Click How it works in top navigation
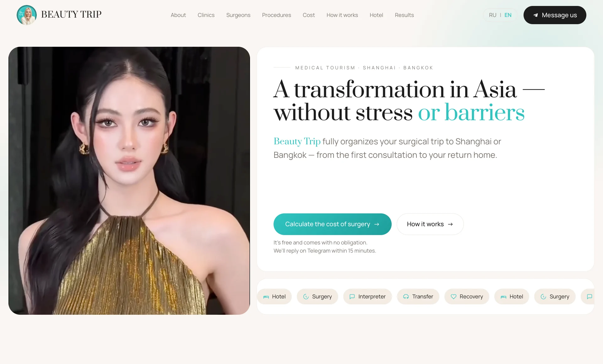The image size is (603, 364). click(342, 15)
